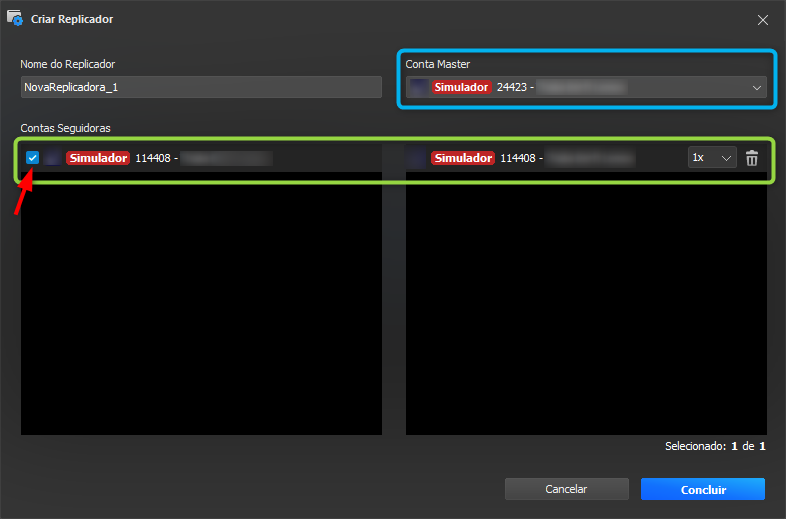Click broker icon beside the follower checkbox
The height and width of the screenshot is (519, 786).
pos(53,158)
